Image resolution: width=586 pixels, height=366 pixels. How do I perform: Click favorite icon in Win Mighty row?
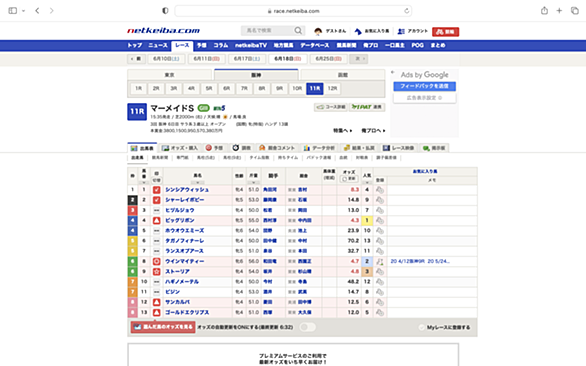[380, 261]
